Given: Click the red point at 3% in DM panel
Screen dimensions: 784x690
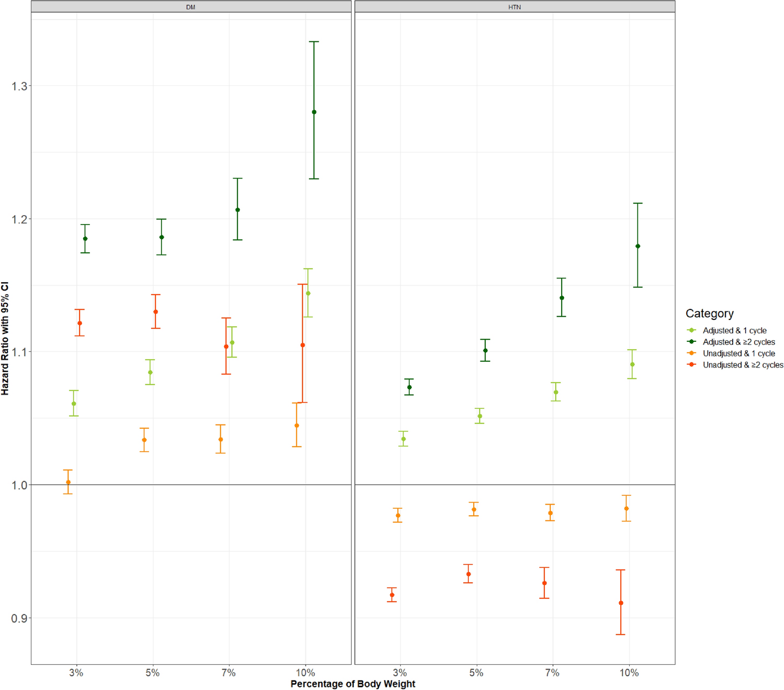Looking at the screenshot, I should (80, 324).
